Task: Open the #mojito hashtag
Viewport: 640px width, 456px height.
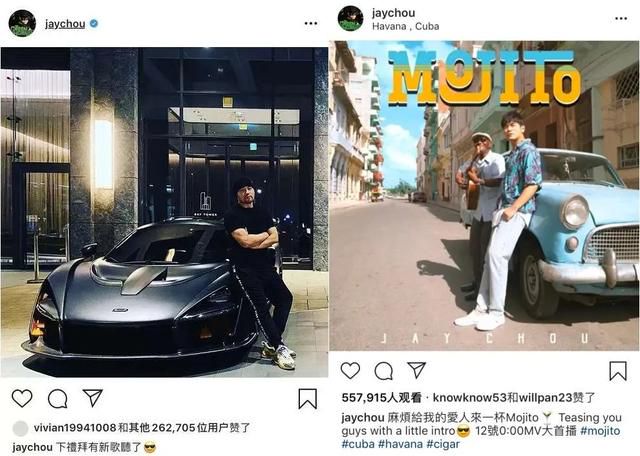Action: (x=600, y=431)
